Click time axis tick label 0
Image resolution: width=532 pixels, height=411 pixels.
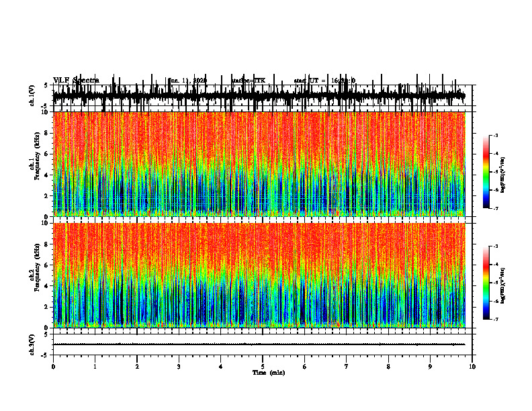click(53, 367)
